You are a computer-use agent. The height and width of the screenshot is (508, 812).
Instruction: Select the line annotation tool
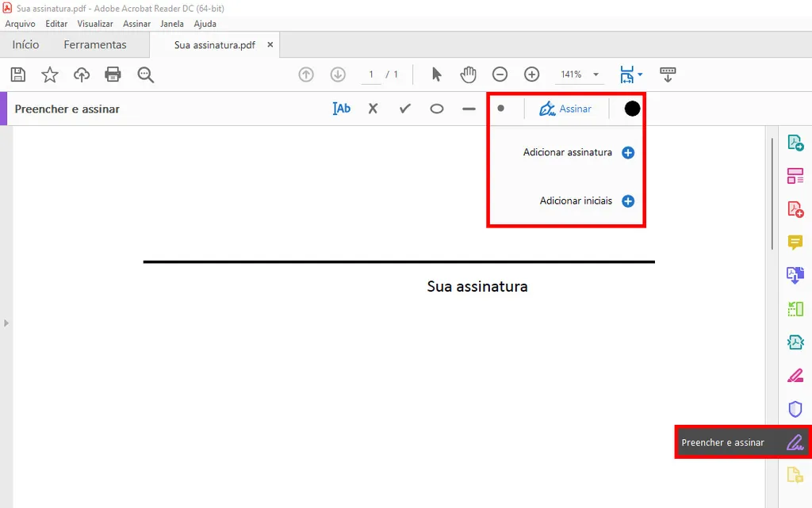point(468,109)
